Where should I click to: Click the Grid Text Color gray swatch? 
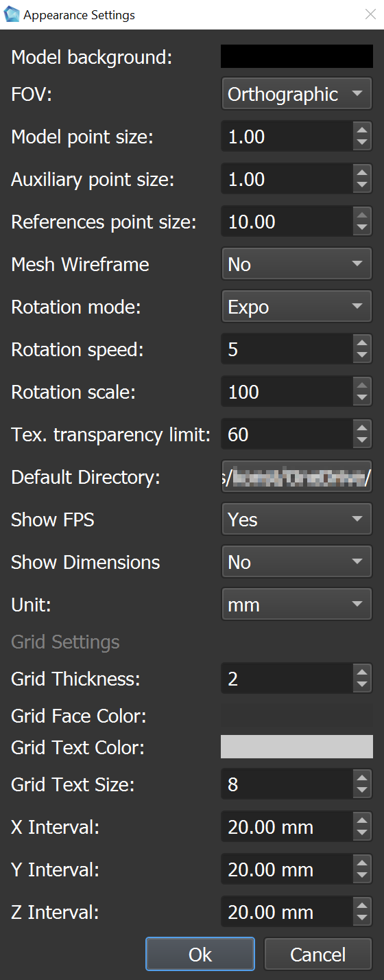296,747
